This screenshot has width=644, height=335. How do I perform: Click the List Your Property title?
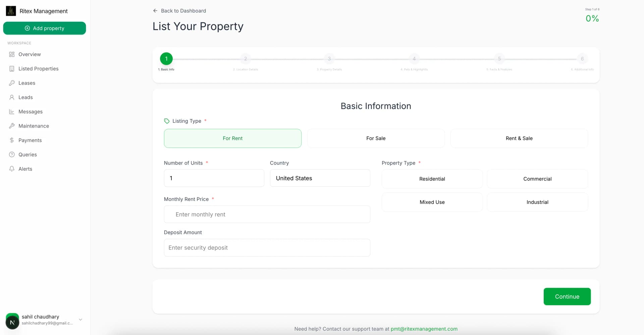tap(198, 26)
